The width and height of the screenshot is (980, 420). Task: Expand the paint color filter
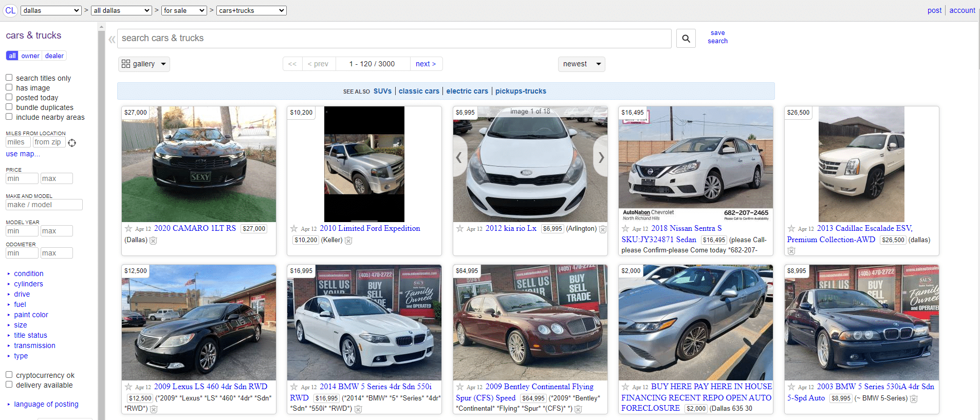click(x=31, y=315)
